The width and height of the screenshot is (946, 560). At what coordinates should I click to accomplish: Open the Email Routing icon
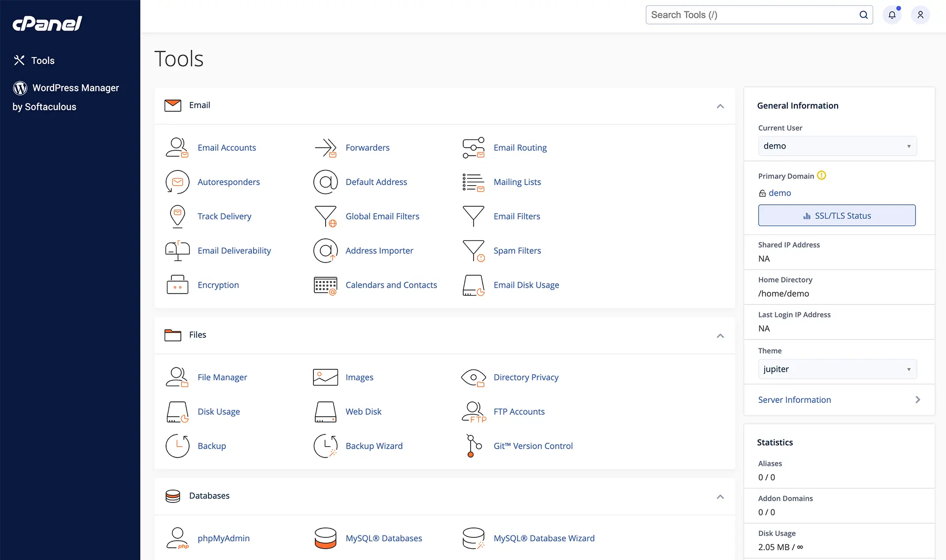tap(473, 147)
